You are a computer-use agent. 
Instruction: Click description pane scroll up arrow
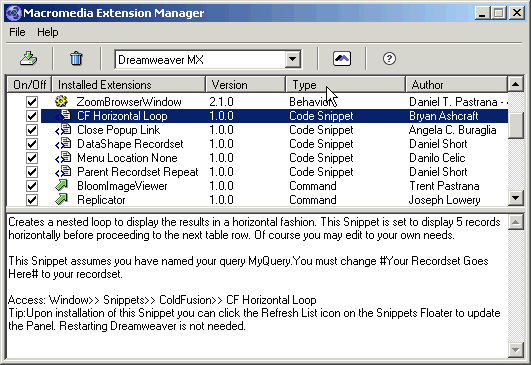click(516, 222)
